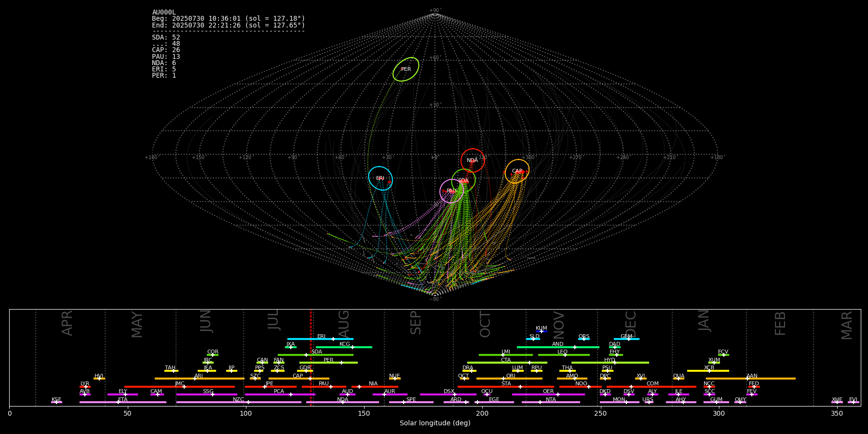Click the DEC month label
Screen dimensions: 868x434
tap(631, 324)
